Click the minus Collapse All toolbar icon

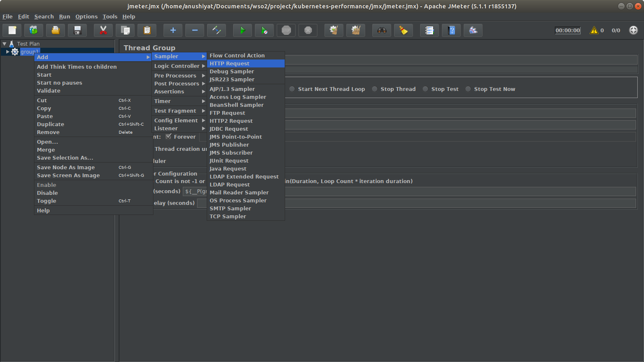pos(195,30)
